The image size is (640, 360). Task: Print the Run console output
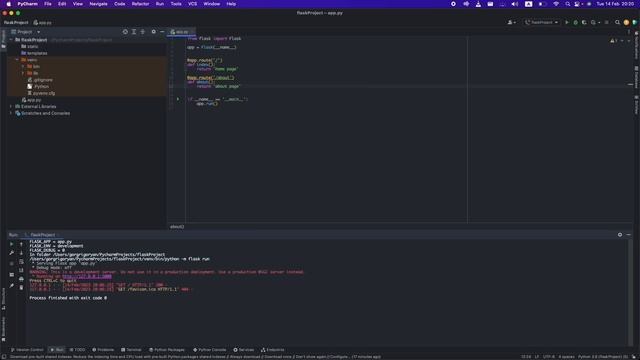(x=21, y=279)
